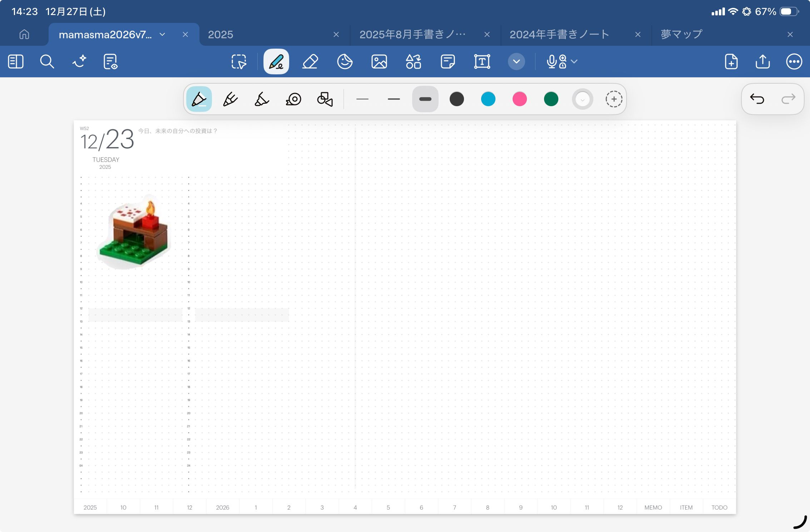Open the Insert Image tool
This screenshot has width=810, height=532.
click(379, 61)
